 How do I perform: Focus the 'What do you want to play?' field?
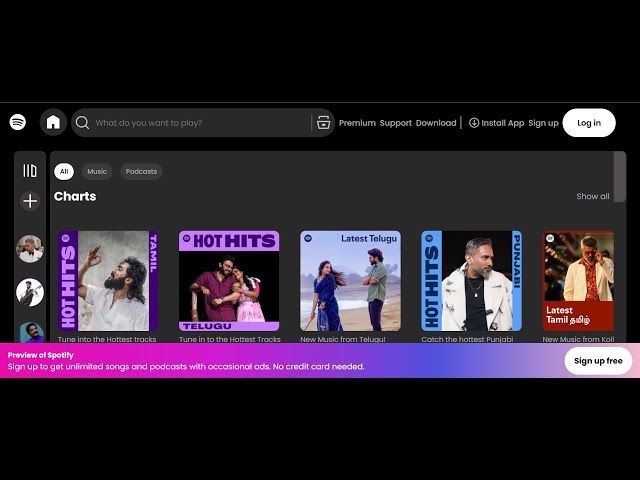[x=202, y=123]
